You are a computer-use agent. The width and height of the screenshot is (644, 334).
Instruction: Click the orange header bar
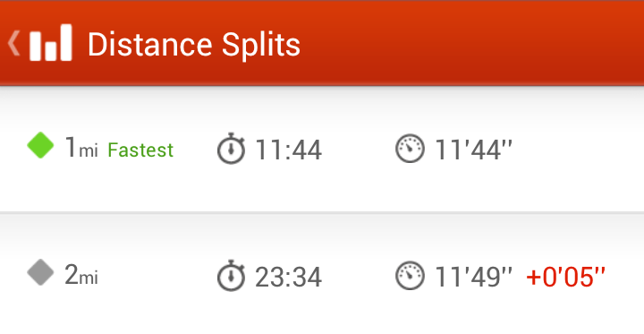click(x=322, y=43)
